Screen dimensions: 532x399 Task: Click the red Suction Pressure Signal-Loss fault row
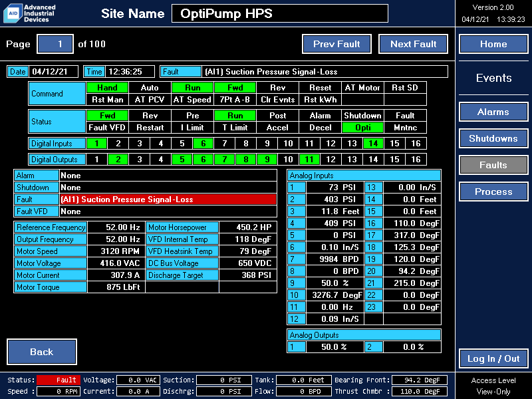168,199
